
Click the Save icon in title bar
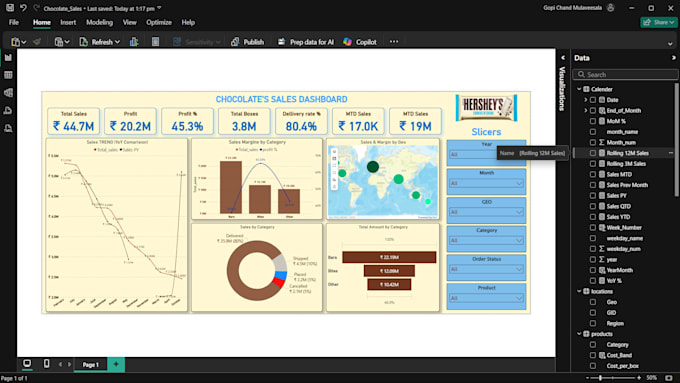tap(10, 8)
